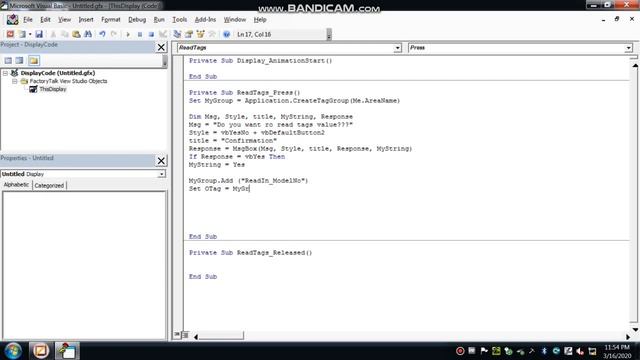Open the Help menu
Image resolution: width=640 pixels, height=360 pixels.
click(x=260, y=20)
